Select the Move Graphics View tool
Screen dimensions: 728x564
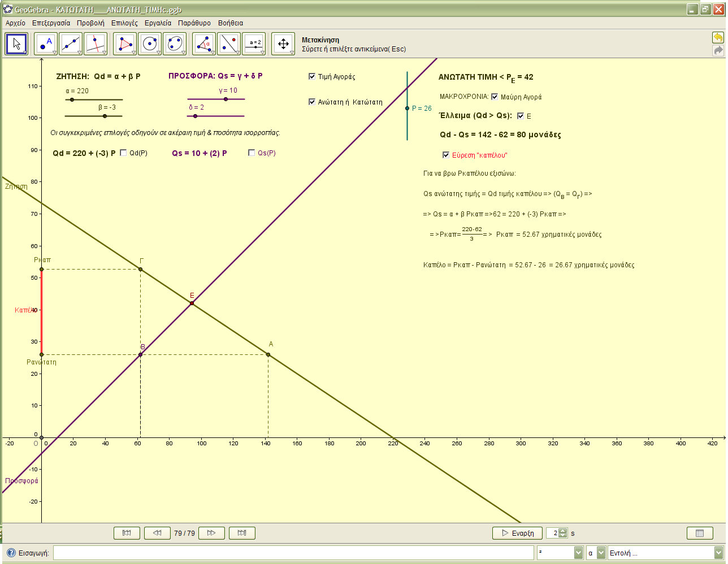tap(283, 44)
